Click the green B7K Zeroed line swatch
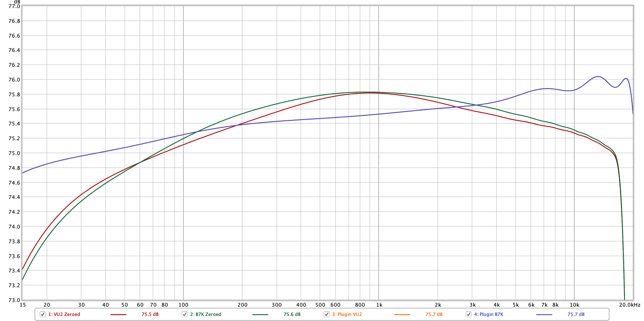Screen dimensions: 644x321 point(260,315)
